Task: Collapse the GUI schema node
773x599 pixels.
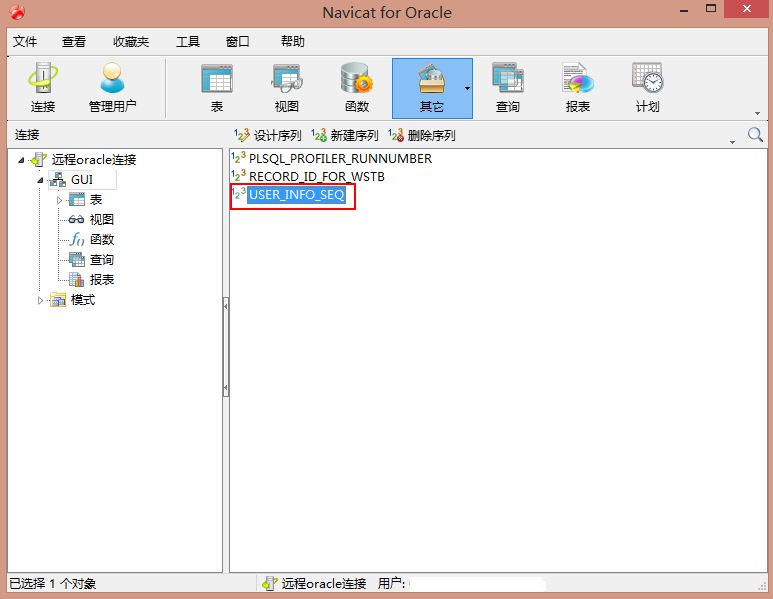Action: [40, 180]
